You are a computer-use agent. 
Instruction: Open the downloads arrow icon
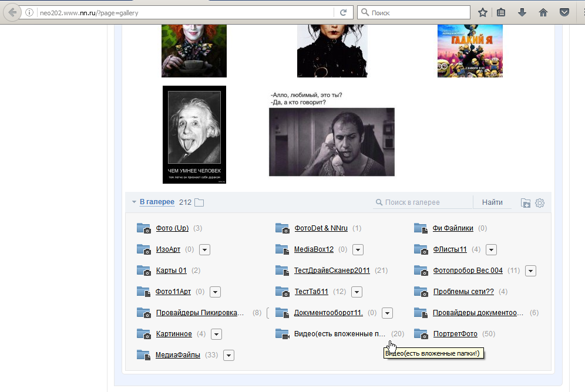pyautogui.click(x=522, y=13)
